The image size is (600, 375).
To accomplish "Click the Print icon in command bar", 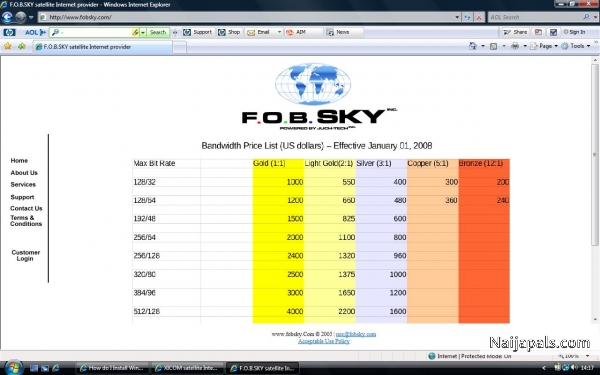I will tap(515, 46).
